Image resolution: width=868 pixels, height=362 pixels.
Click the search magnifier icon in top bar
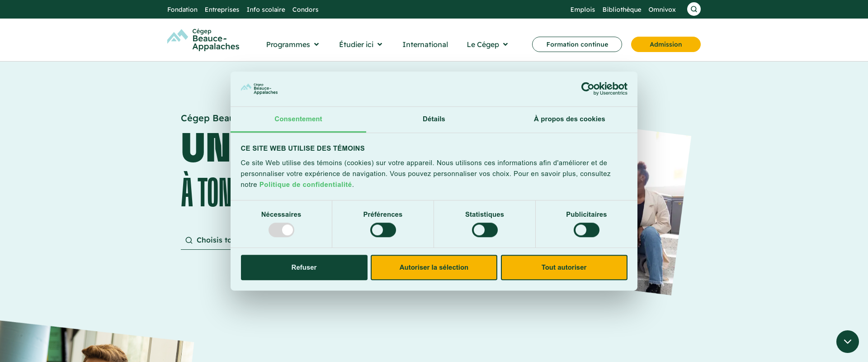(693, 9)
